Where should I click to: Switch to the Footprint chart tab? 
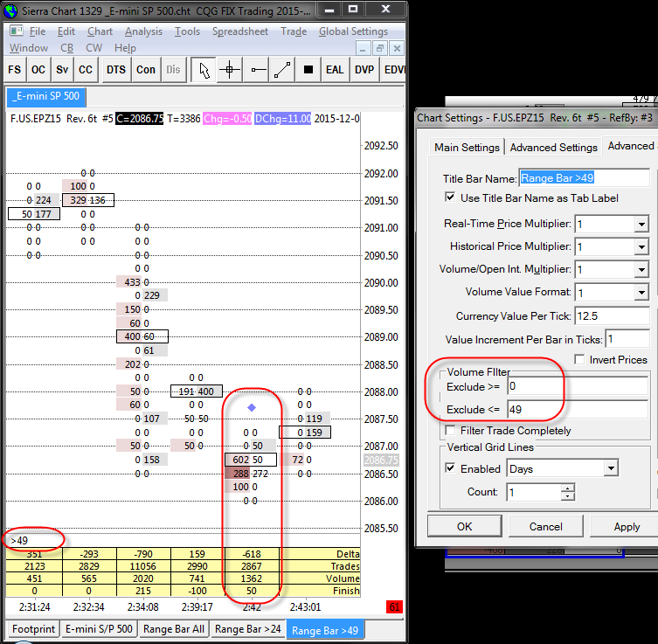(x=33, y=629)
